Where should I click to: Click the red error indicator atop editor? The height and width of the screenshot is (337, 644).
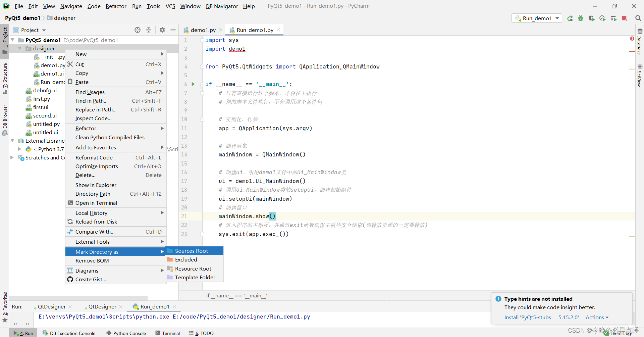coord(632,39)
